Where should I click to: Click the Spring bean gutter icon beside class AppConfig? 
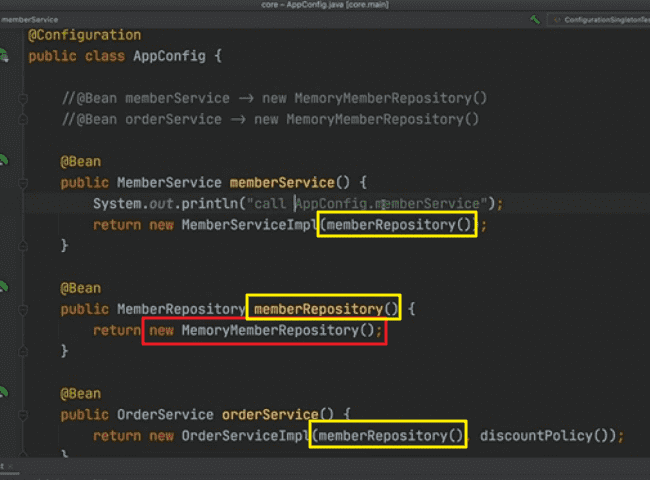(4, 55)
